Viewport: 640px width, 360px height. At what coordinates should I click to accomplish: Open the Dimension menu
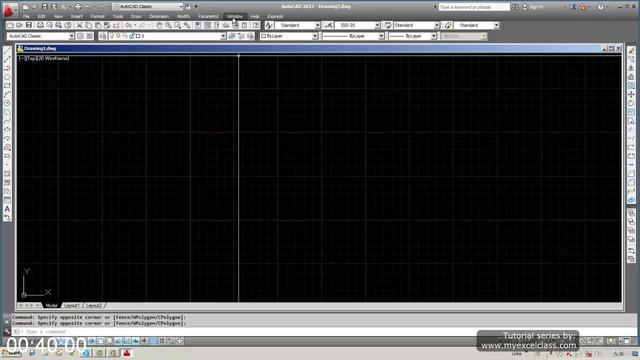coord(159,16)
